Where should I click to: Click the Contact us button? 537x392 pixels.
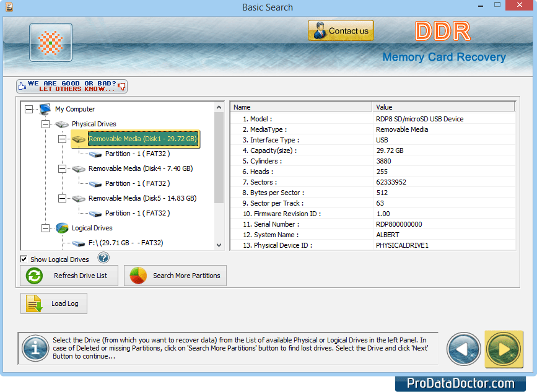341,30
